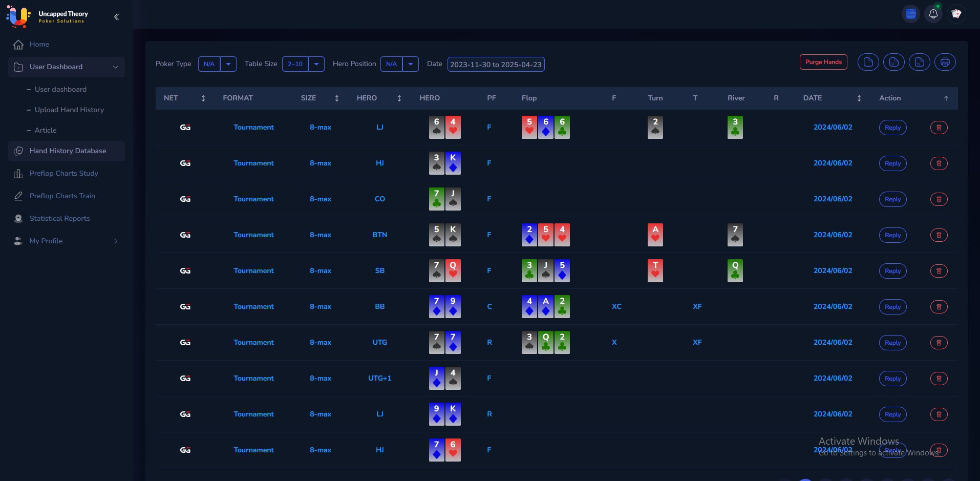
Task: Open the notifications bell
Action: (933, 14)
